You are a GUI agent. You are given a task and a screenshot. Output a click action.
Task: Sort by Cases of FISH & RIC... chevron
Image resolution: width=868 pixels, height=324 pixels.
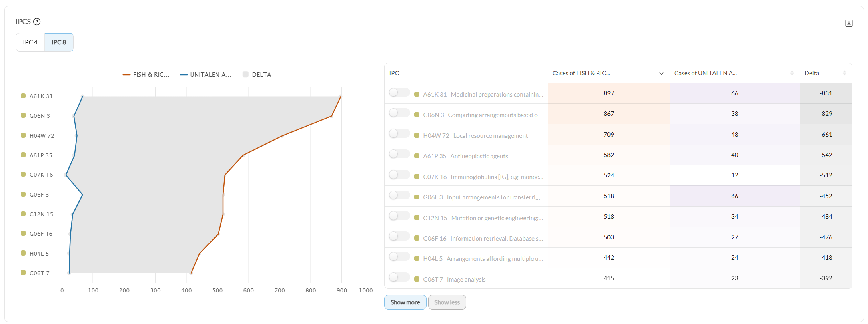[x=661, y=74]
